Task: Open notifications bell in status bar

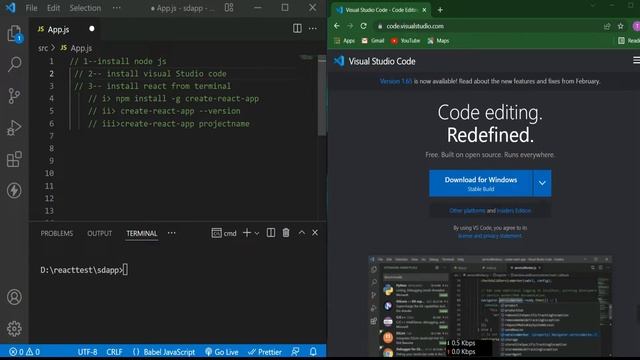Action: coord(313,352)
